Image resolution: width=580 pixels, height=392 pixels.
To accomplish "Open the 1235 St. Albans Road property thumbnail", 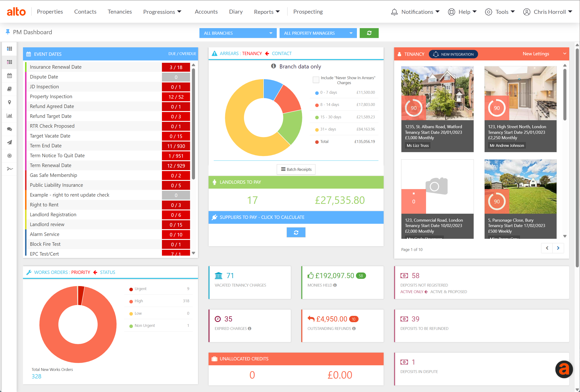I will [437, 93].
